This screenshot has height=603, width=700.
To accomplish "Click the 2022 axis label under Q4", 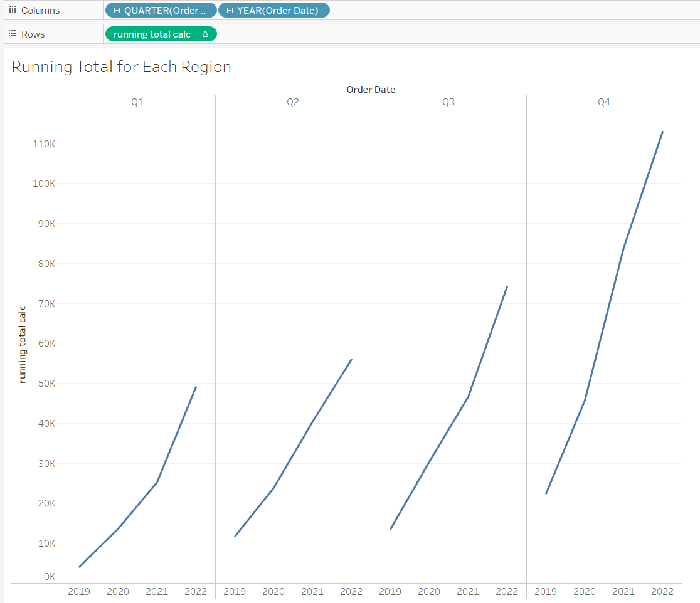I will (x=662, y=592).
